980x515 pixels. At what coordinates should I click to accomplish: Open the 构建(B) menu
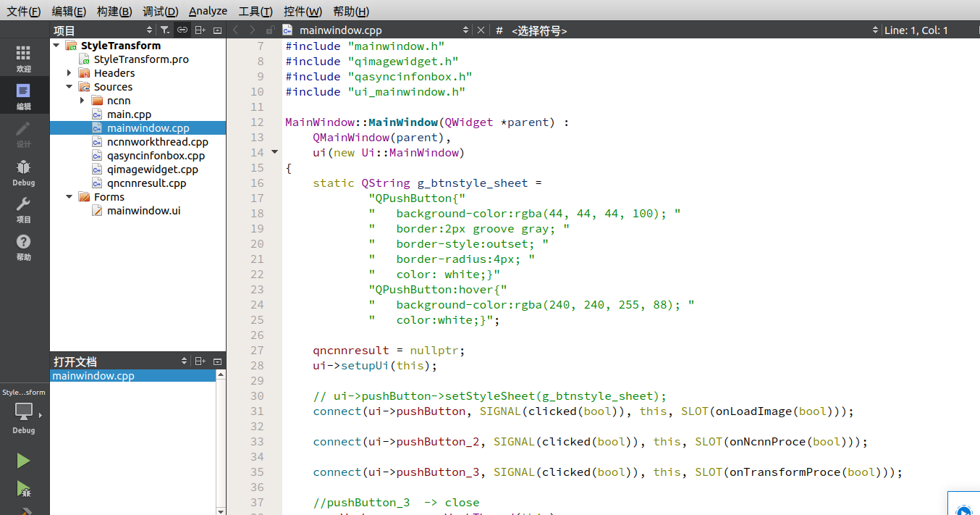[114, 11]
